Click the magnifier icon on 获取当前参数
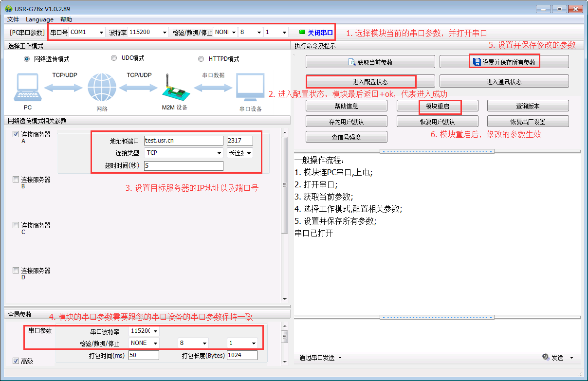Screen dimensions: 588x381 (x=352, y=62)
